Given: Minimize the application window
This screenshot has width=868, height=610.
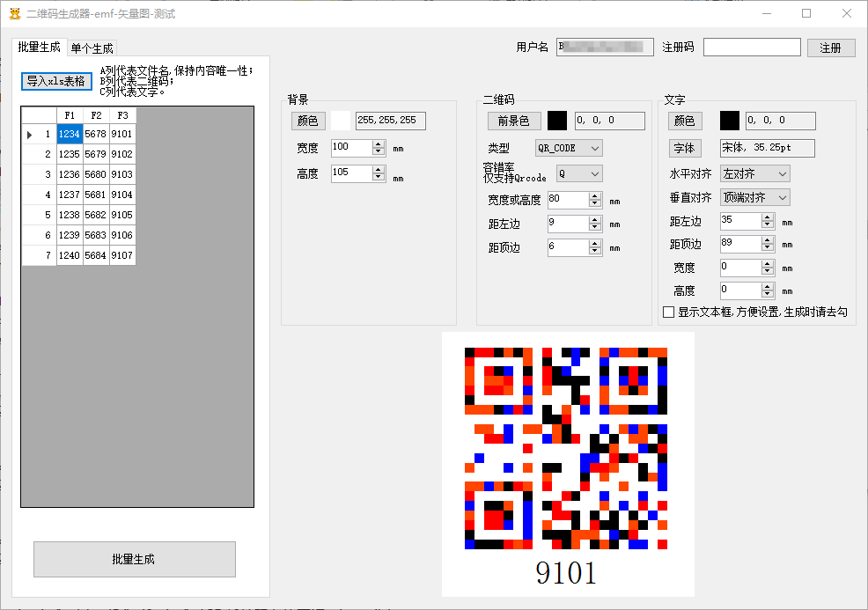Looking at the screenshot, I should click(x=767, y=13).
